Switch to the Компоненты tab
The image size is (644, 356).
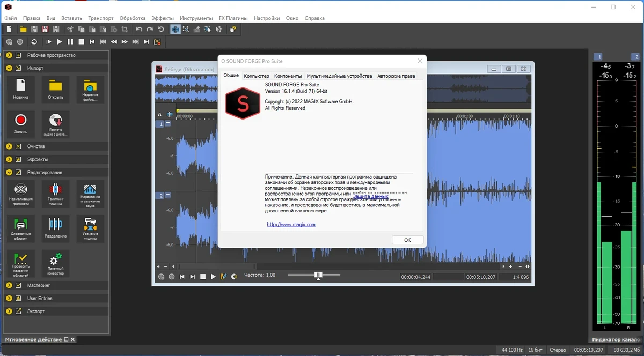coord(288,76)
